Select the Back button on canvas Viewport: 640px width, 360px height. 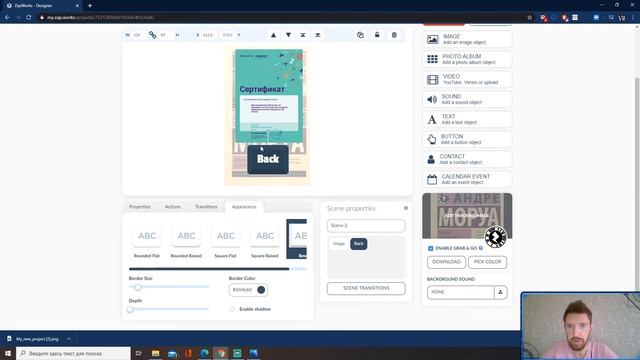point(268,159)
